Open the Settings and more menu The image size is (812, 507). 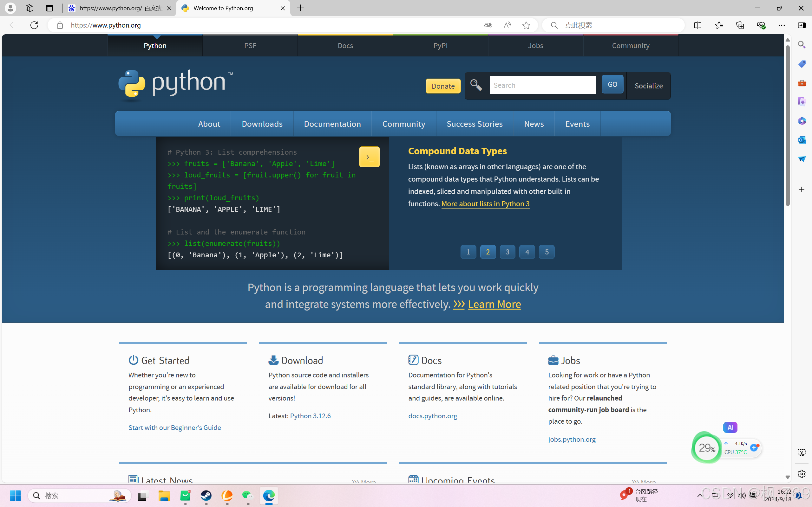pos(782,25)
